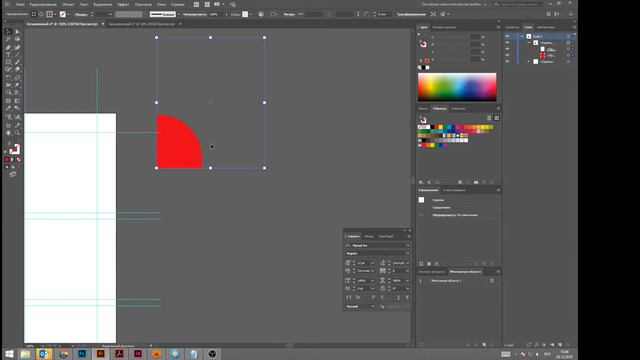
Task: Collapse the top layer in Layers panel
Action: [x=522, y=36]
